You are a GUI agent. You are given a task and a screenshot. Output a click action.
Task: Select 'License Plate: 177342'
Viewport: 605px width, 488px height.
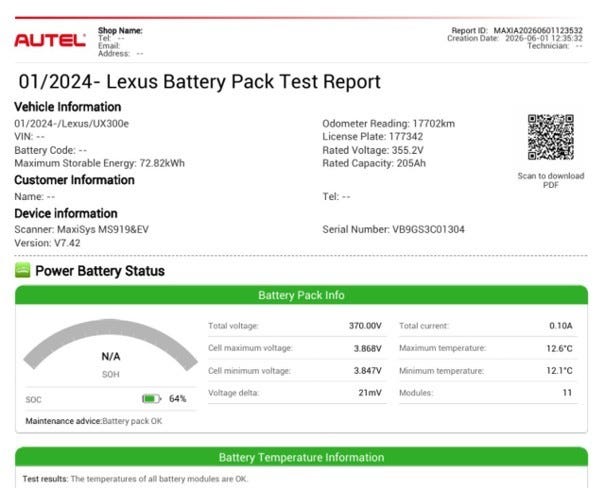pyautogui.click(x=373, y=137)
